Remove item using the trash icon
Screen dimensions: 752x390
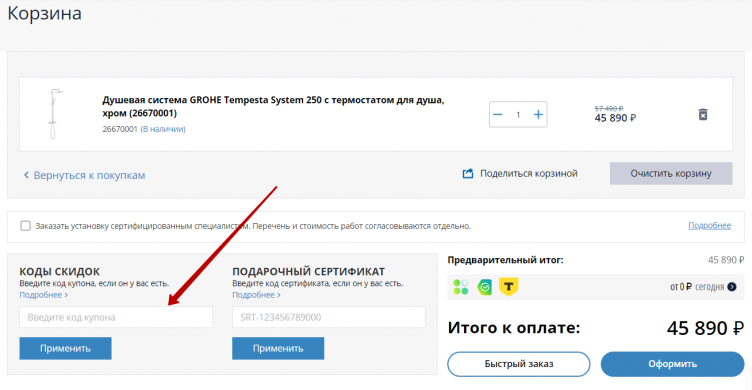[703, 115]
